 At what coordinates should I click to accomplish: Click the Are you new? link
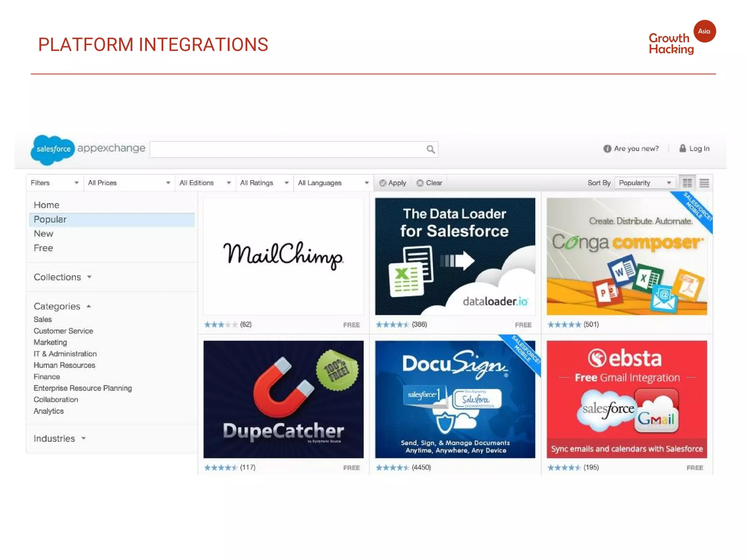pyautogui.click(x=636, y=148)
